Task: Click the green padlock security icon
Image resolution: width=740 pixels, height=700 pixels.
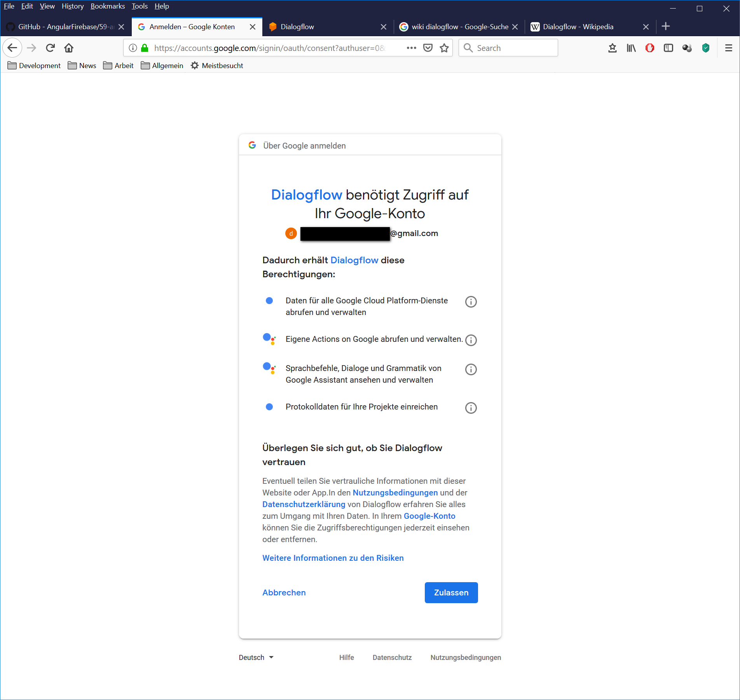Action: (x=145, y=48)
